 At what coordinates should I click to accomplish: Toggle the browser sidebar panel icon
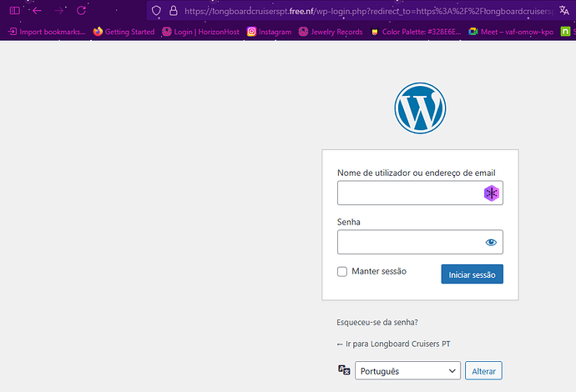pos(15,11)
